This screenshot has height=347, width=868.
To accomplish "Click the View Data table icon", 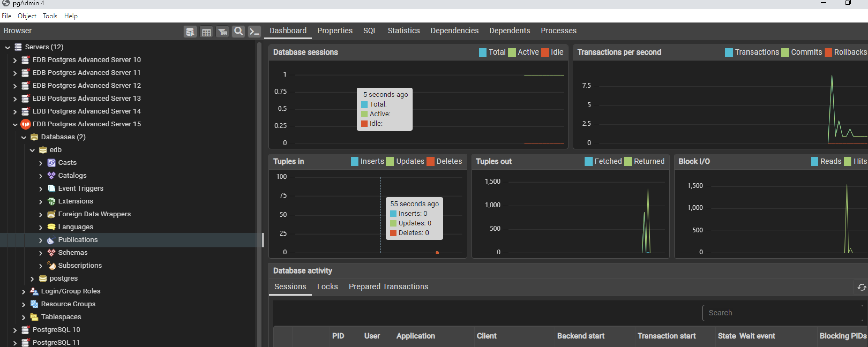I will tap(206, 32).
